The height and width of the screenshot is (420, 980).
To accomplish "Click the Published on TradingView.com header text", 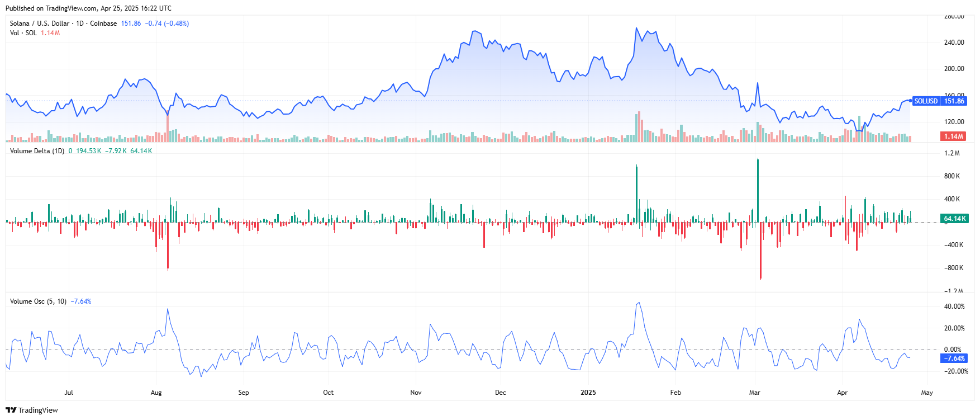I will click(88, 8).
